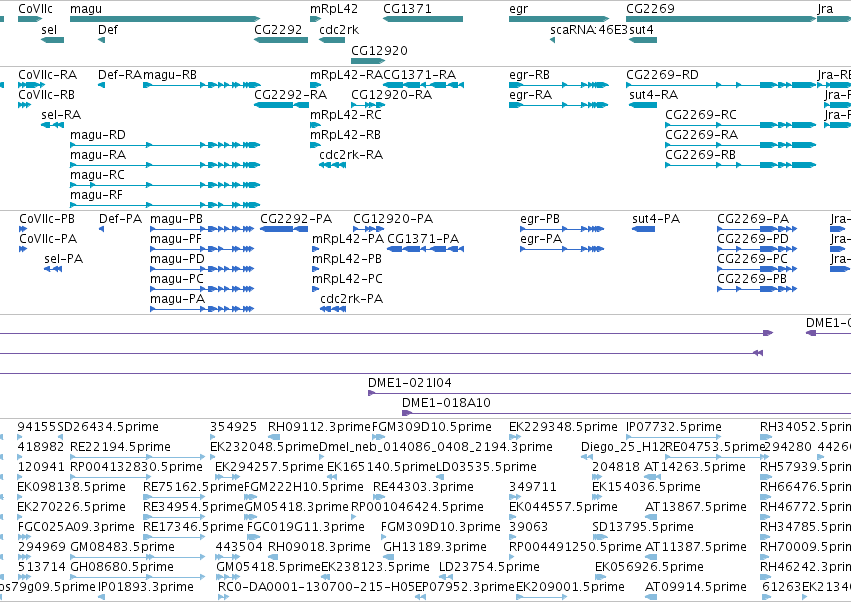851x602 pixels.
Task: Select the mRpL42-PB protein feature
Action: (315, 269)
